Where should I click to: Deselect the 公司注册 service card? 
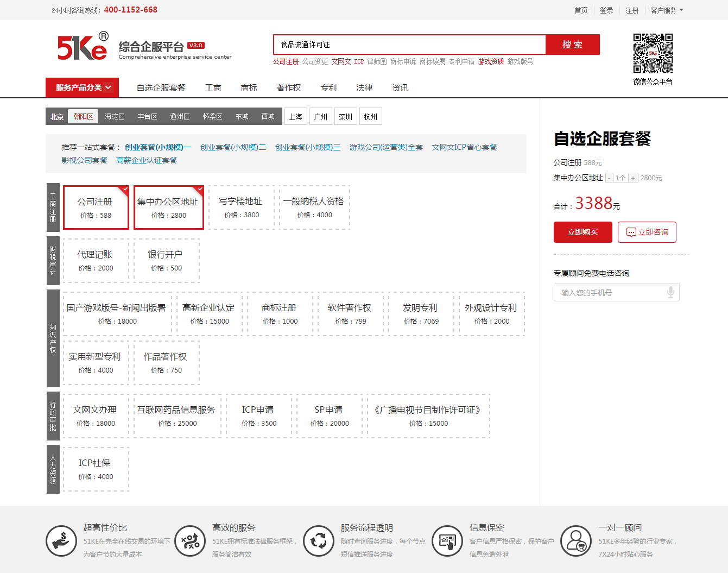[x=96, y=207]
